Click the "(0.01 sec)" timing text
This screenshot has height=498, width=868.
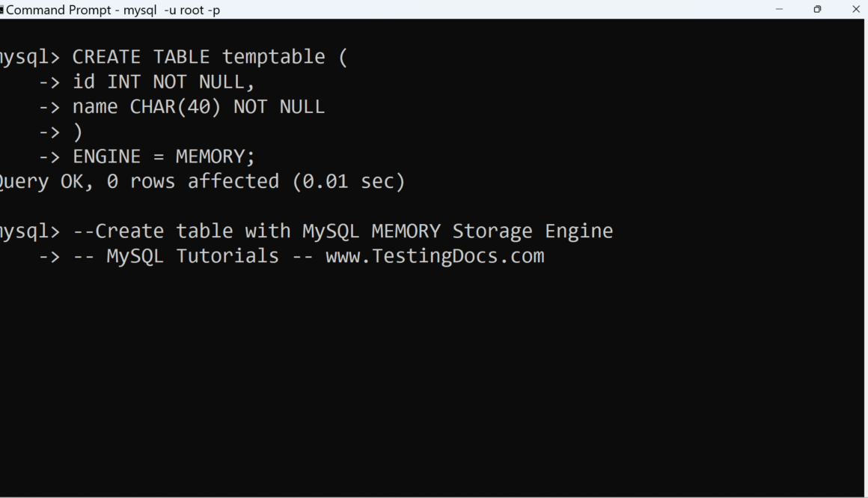pyautogui.click(x=348, y=181)
